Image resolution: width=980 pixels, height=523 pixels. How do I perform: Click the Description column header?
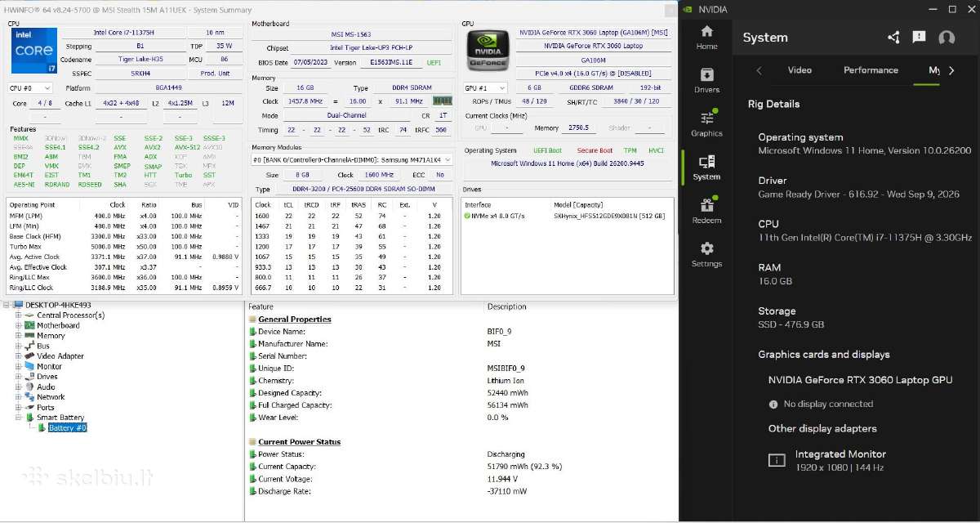coord(506,306)
